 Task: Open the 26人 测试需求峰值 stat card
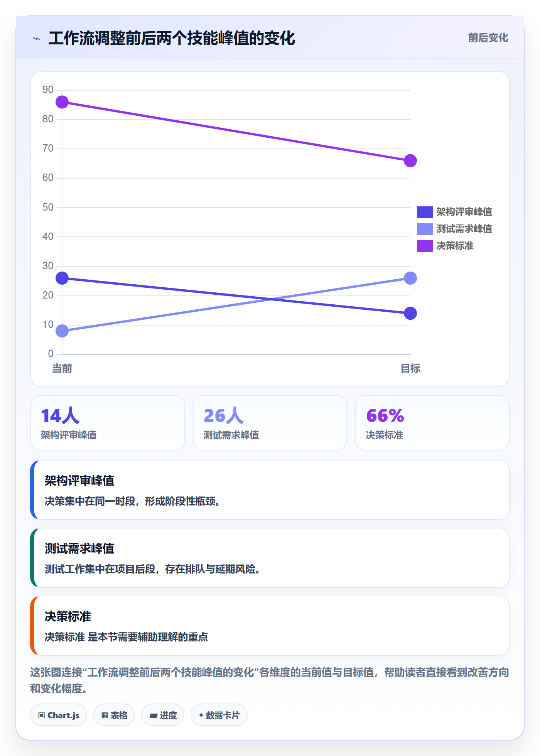point(270,423)
